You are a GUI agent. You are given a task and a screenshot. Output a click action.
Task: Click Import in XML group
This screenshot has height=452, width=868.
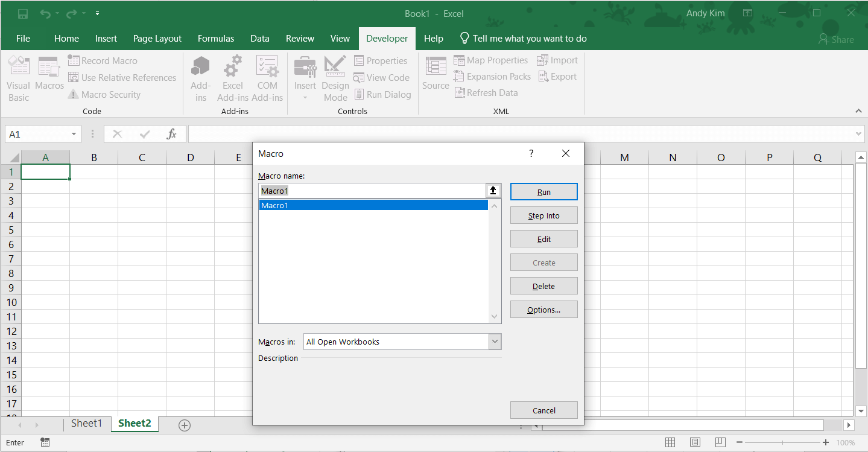point(557,60)
